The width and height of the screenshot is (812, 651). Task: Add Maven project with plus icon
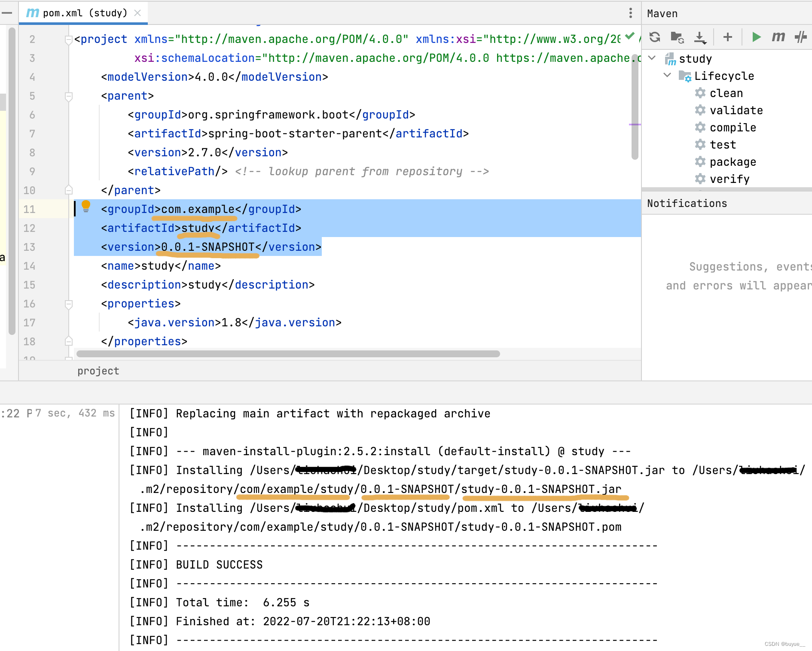[x=728, y=37]
